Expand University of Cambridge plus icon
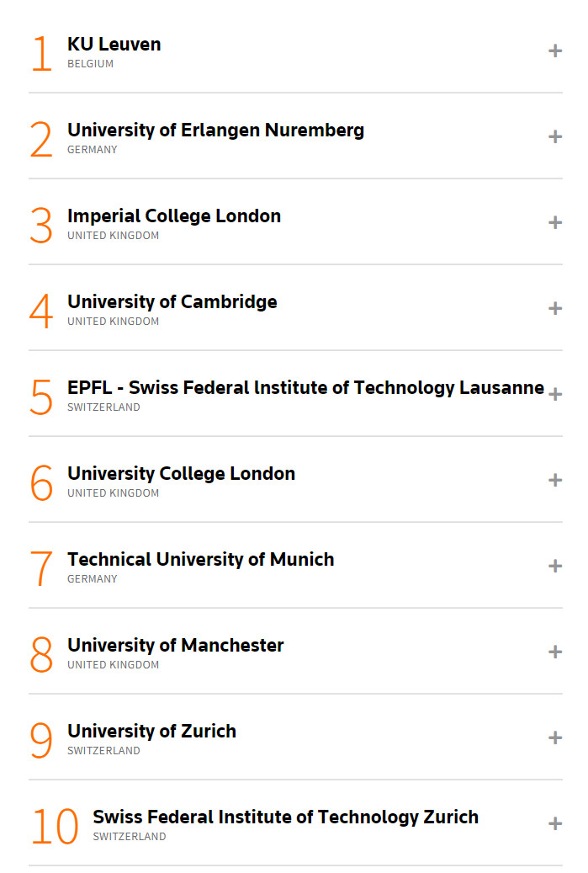Image resolution: width=588 pixels, height=873 pixels. pyautogui.click(x=554, y=308)
